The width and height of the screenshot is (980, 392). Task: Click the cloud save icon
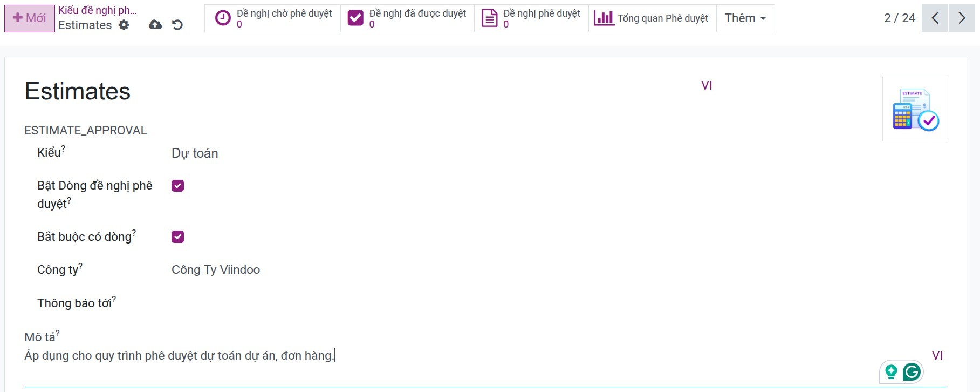[x=155, y=25]
